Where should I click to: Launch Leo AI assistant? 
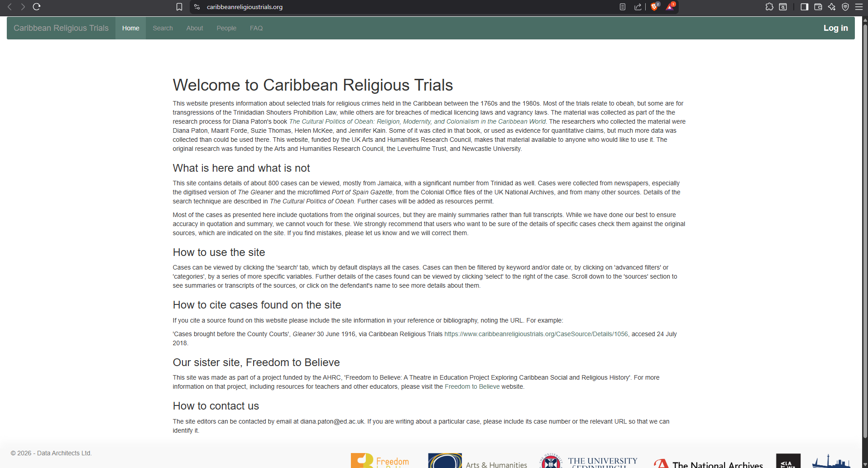tap(832, 7)
